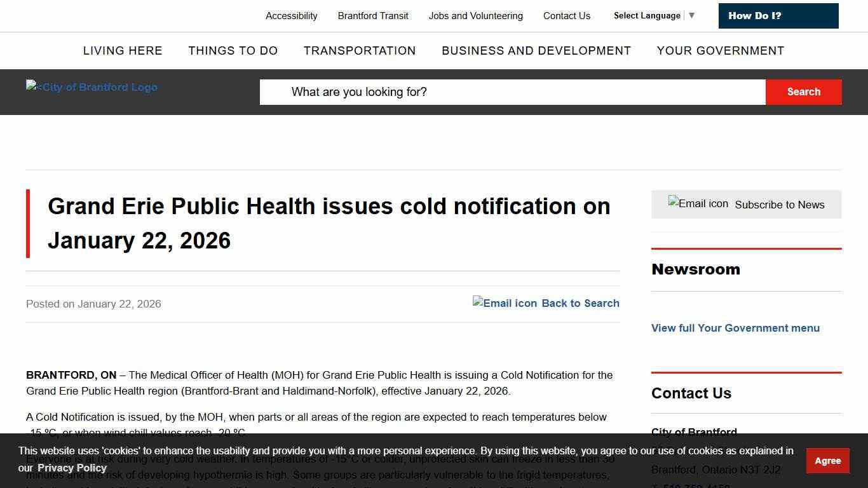Expand the Living Here navigation section
Image resolution: width=868 pixels, height=488 pixels.
tap(123, 51)
